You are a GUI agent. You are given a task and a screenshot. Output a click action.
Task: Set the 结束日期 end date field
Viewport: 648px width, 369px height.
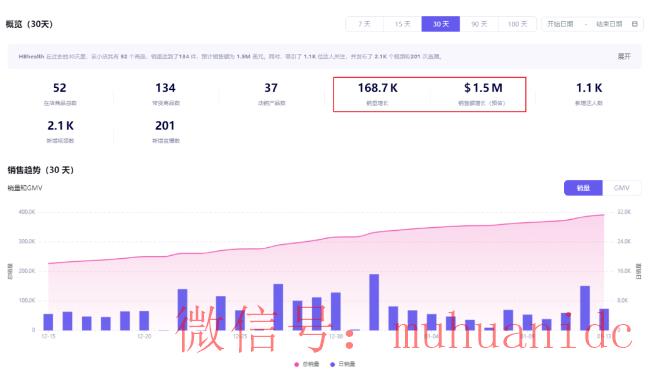(x=609, y=24)
